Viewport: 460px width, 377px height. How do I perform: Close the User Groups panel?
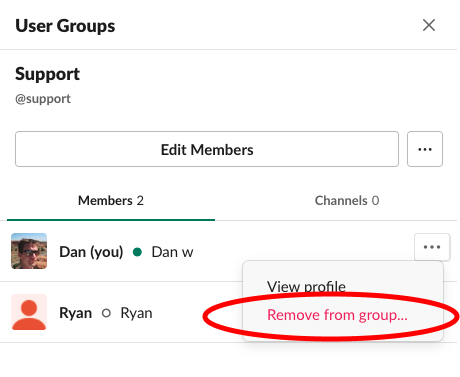point(429,25)
